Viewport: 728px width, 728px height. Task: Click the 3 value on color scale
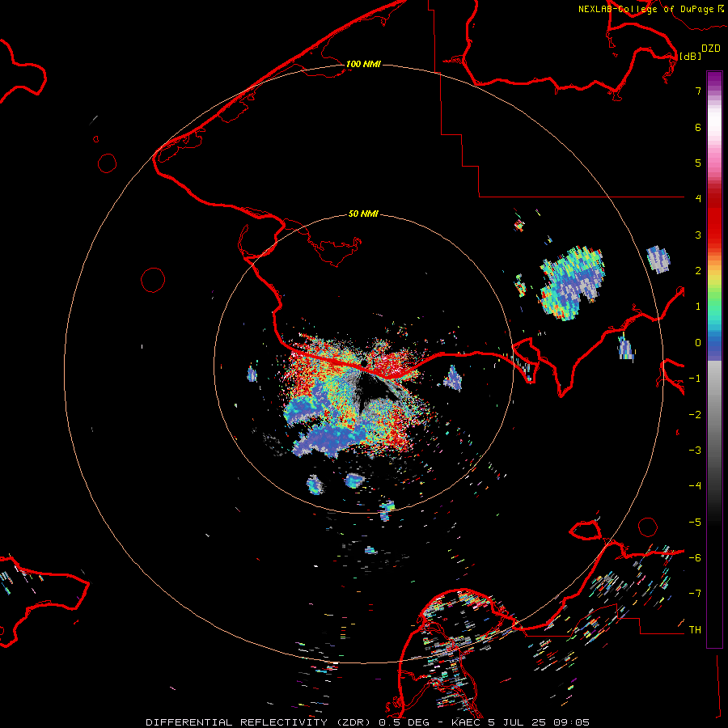pos(698,235)
